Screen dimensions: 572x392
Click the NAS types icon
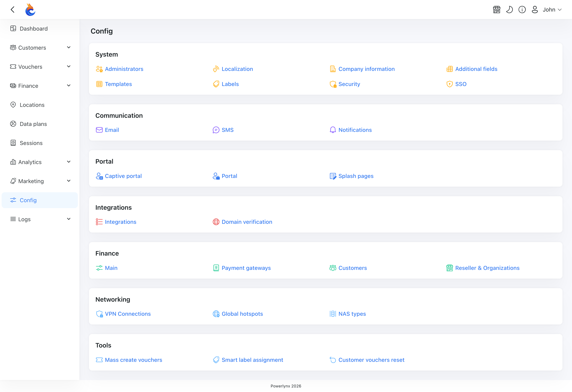(333, 314)
